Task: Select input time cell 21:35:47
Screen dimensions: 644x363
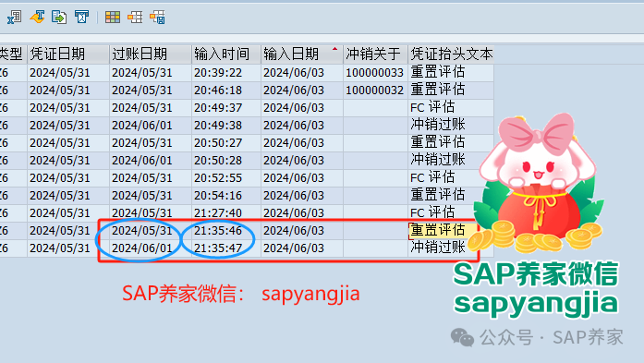Action: click(x=226, y=248)
